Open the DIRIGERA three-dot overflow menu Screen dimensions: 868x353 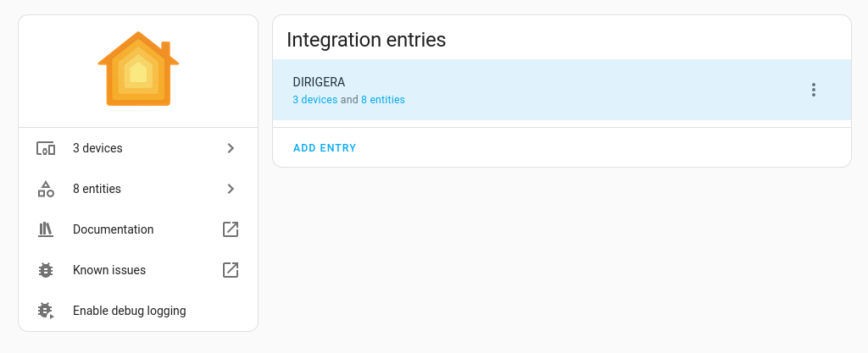(x=813, y=90)
